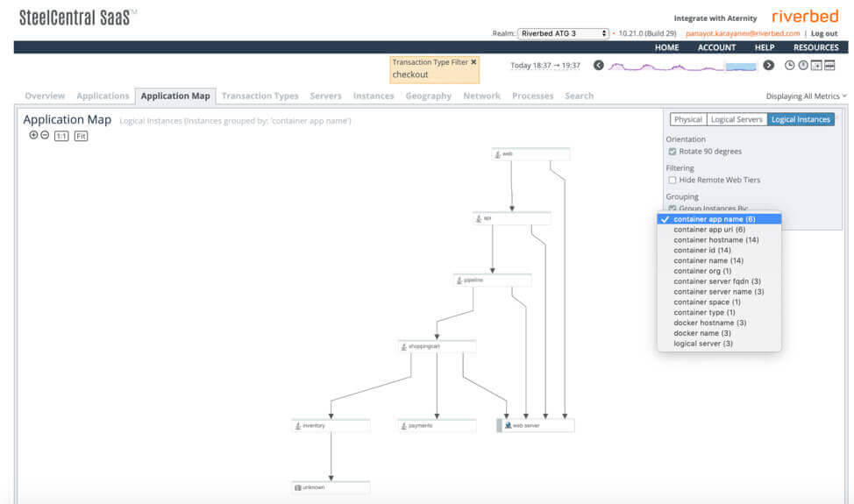Open the Network tab

(x=481, y=96)
